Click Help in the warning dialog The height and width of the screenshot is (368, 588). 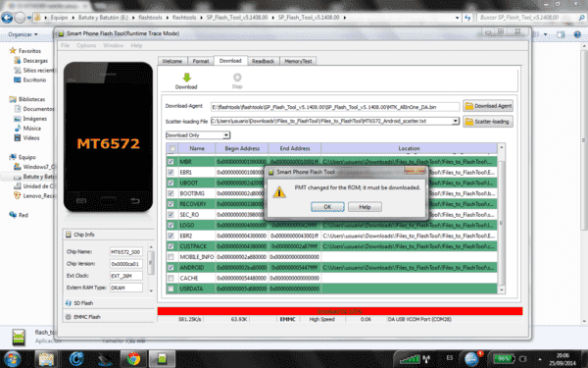[x=365, y=207]
